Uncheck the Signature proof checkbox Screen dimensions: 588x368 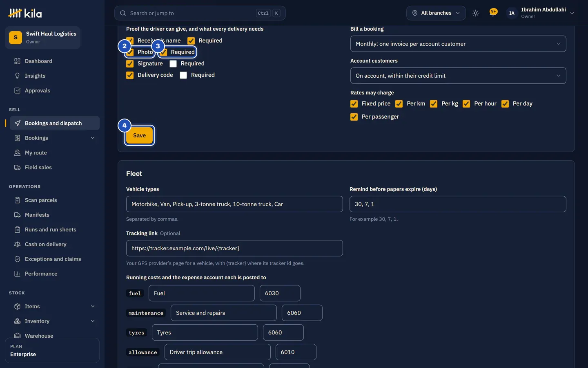tap(130, 64)
